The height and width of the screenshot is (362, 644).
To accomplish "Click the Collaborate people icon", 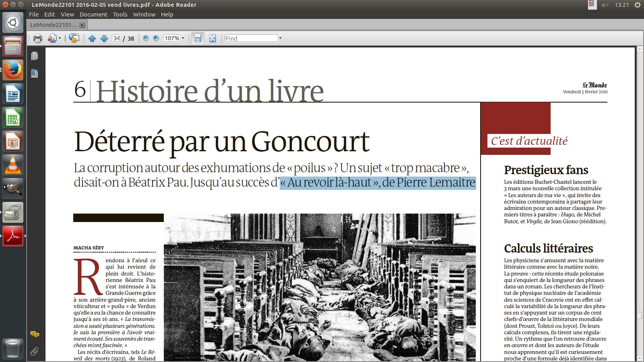I will tap(52, 38).
